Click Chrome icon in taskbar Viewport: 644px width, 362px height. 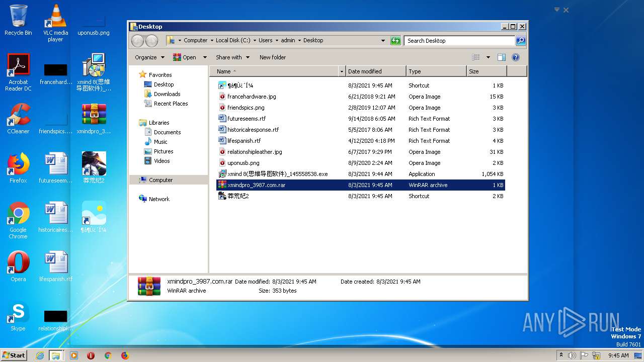[108, 355]
